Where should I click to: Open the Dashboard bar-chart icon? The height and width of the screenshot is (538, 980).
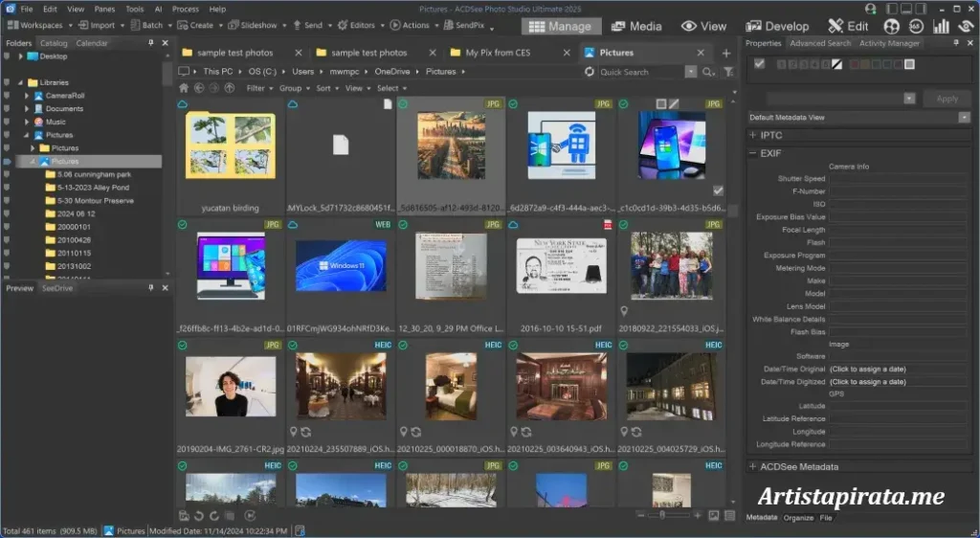coord(941,26)
